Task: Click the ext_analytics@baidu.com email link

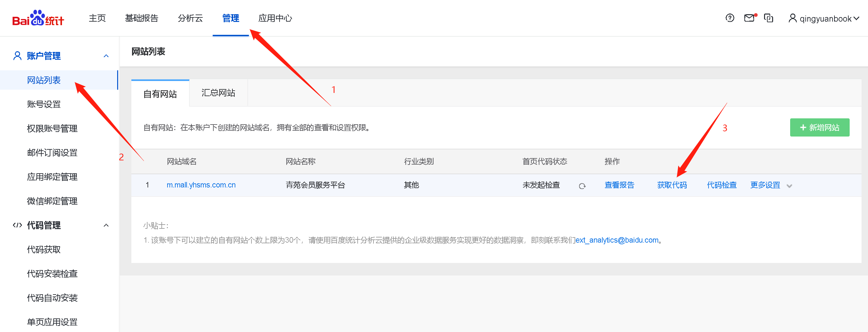Action: click(617, 240)
